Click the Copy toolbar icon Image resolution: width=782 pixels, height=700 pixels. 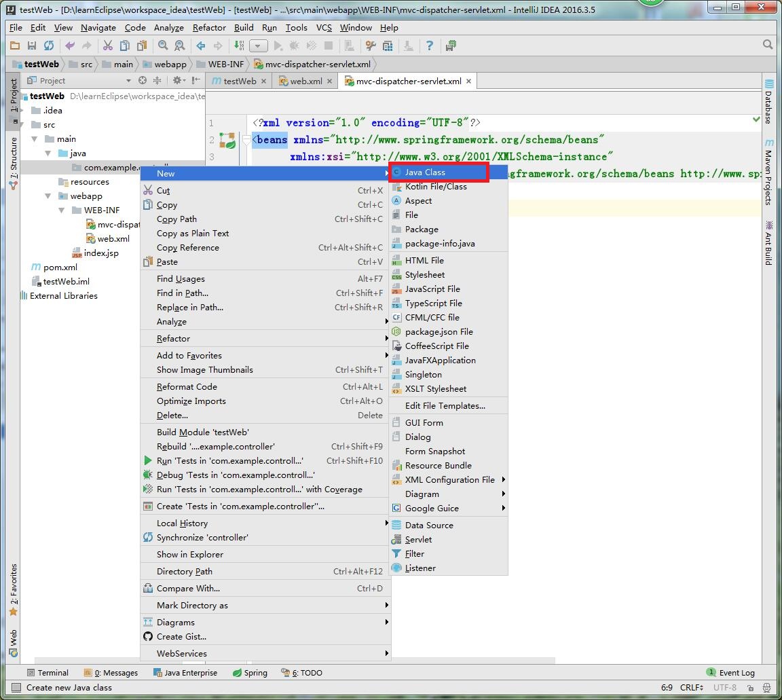125,46
